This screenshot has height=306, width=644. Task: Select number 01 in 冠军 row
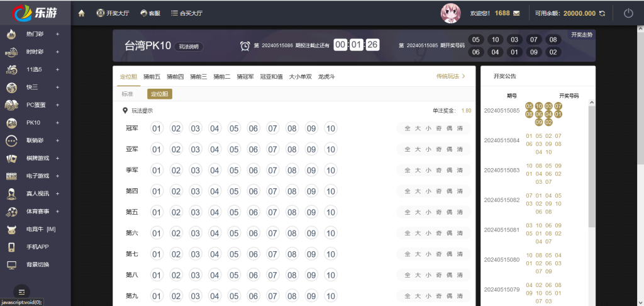[157, 128]
